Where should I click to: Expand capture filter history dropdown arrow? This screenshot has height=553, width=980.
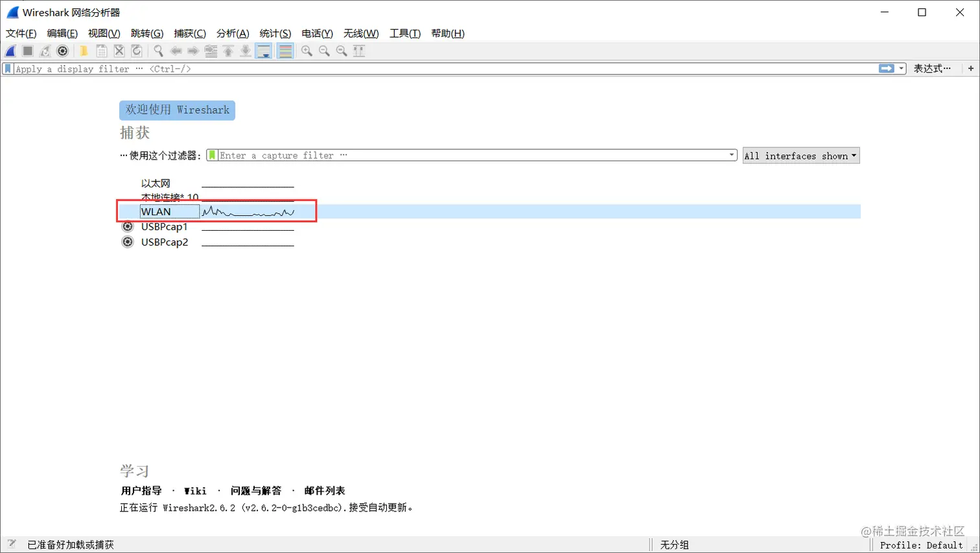click(732, 156)
